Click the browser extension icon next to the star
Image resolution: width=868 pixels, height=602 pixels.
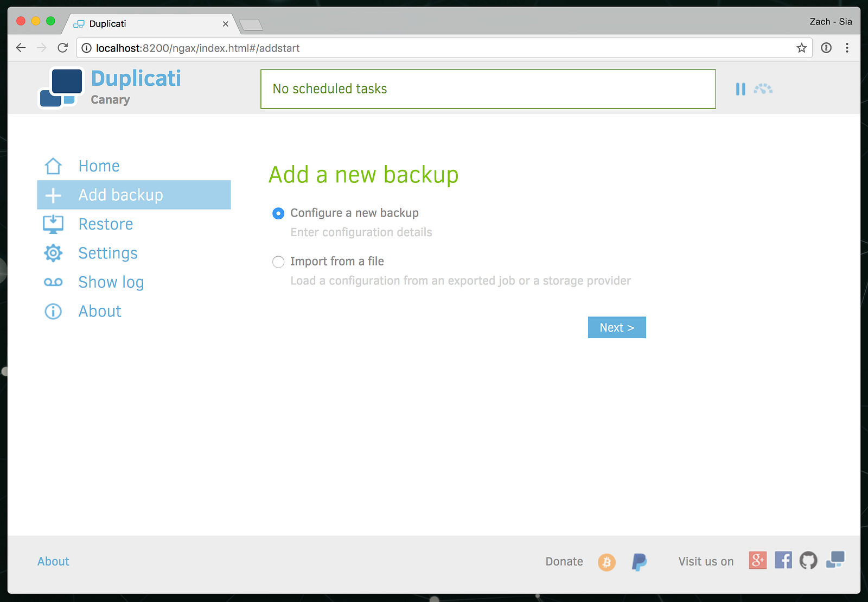tap(826, 48)
